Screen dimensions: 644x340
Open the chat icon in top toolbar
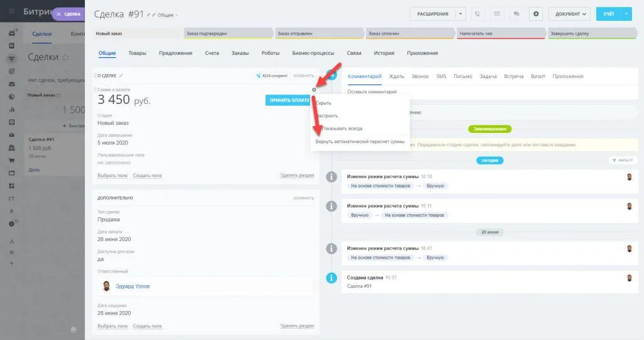pyautogui.click(x=515, y=14)
